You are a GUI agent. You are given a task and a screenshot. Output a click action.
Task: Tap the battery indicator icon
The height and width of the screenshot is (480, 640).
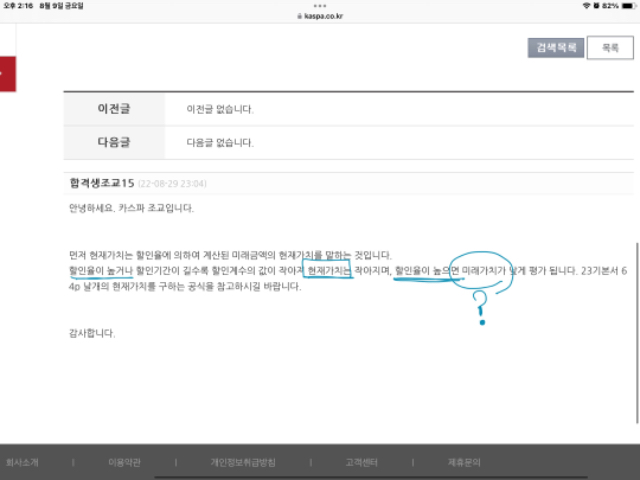click(625, 6)
